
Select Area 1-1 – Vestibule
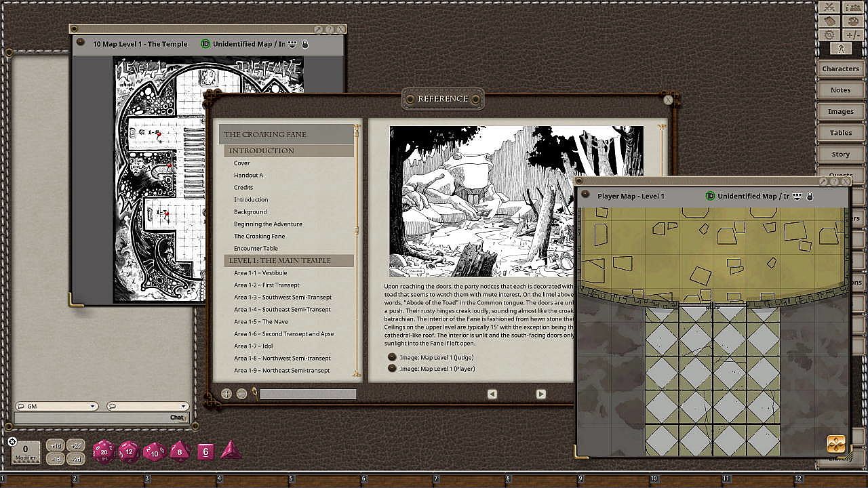[260, 273]
